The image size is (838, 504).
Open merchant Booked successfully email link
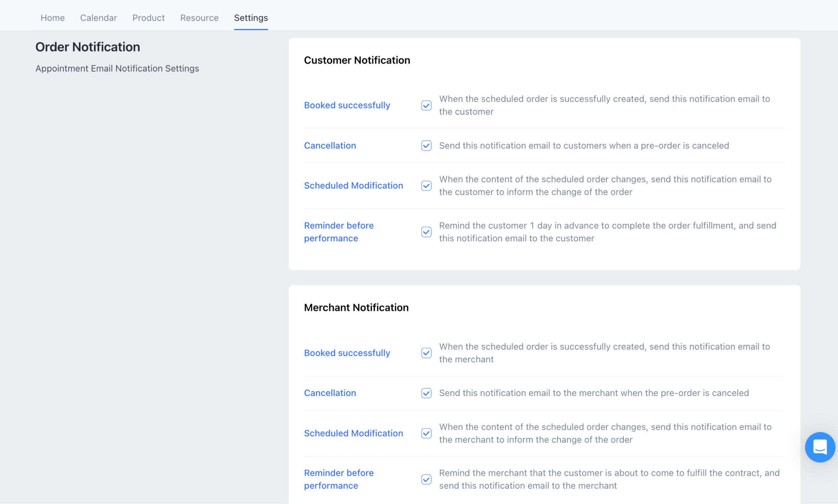[x=347, y=353]
